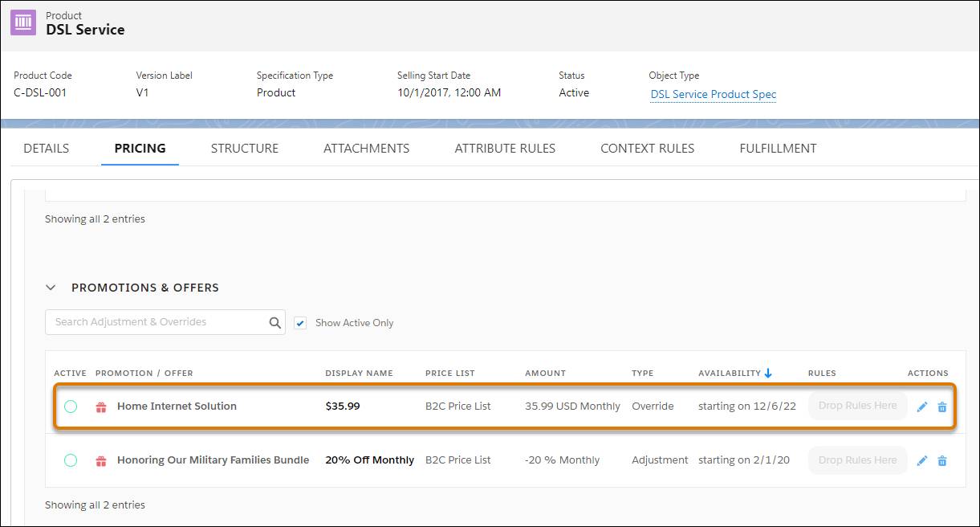Sort by Price List column header

pos(450,374)
